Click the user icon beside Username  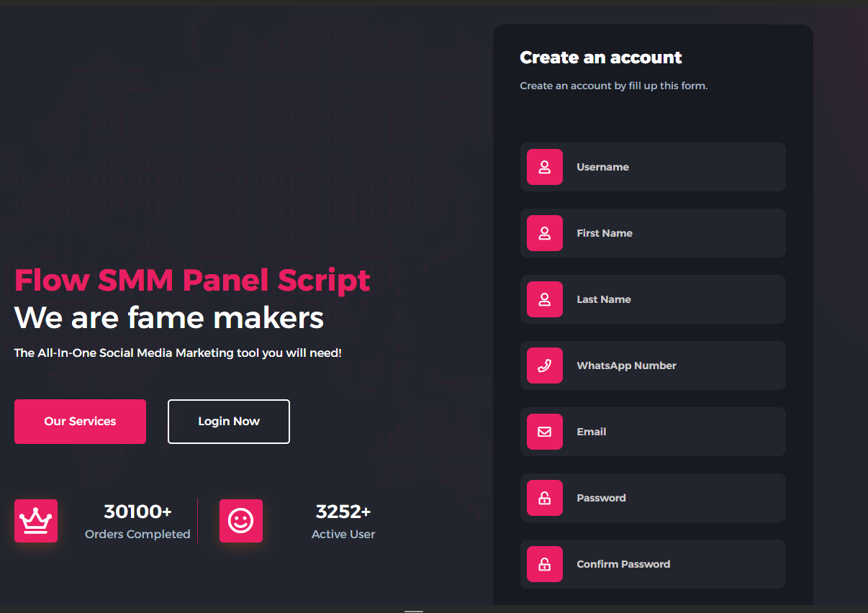pos(544,167)
